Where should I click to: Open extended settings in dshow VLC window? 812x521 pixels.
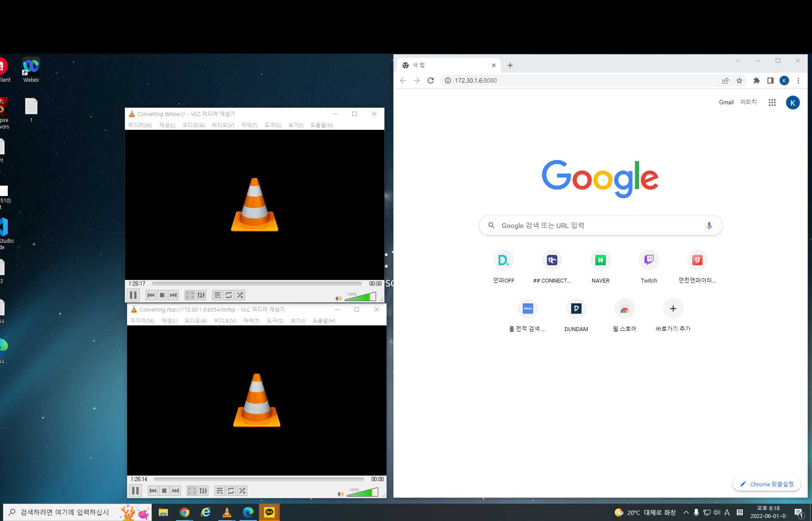tap(201, 295)
